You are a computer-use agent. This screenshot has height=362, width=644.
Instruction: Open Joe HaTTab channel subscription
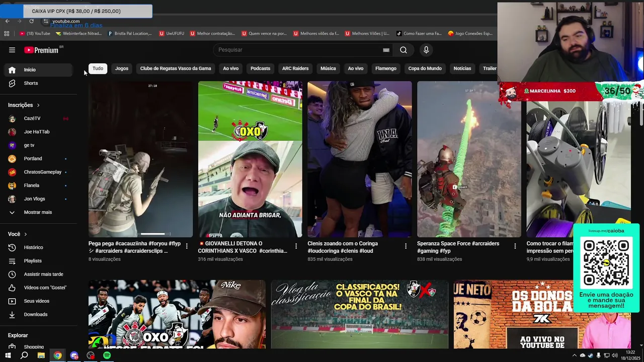pyautogui.click(x=38, y=132)
